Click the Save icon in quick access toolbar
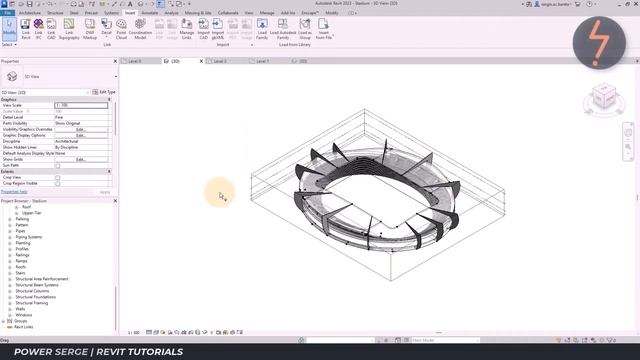 pyautogui.click(x=29, y=4)
